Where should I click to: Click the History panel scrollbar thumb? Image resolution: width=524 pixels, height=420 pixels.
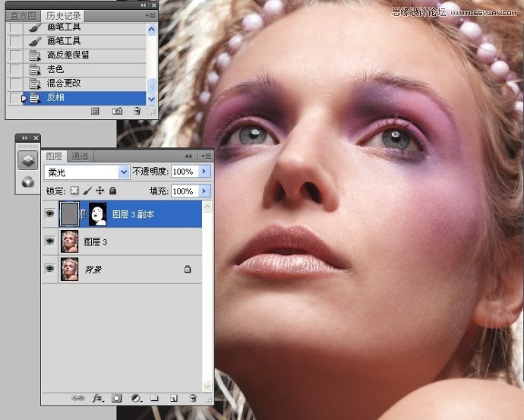coord(151,85)
